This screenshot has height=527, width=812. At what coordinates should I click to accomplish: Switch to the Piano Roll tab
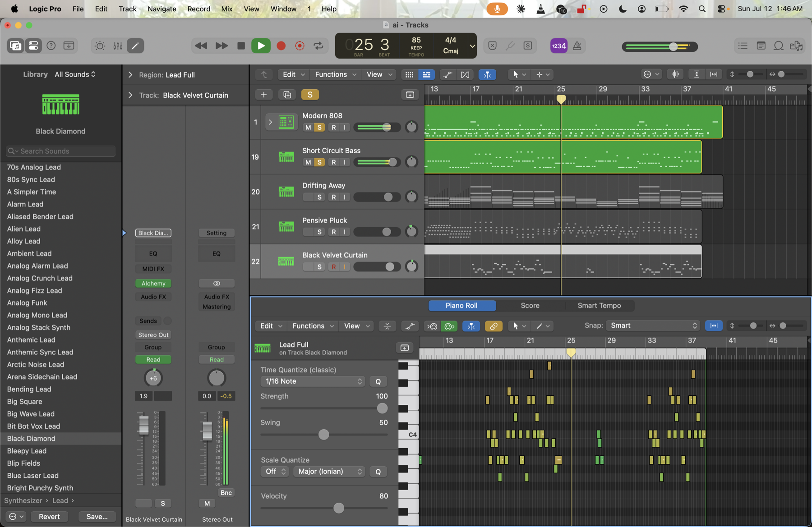pyautogui.click(x=461, y=306)
